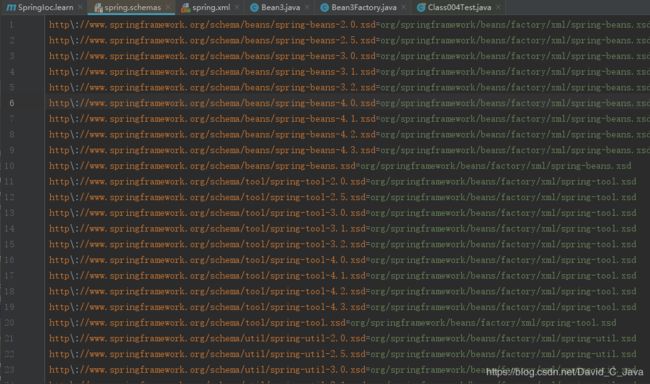Viewport: 650px width, 384px height.
Task: Click the spring.xml tab file icon
Action: (x=186, y=7)
